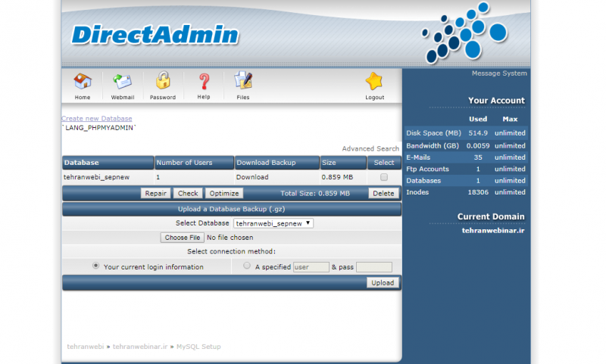606x364 pixels.
Task: Download backup of tehranwebi_sepnew
Action: [252, 177]
